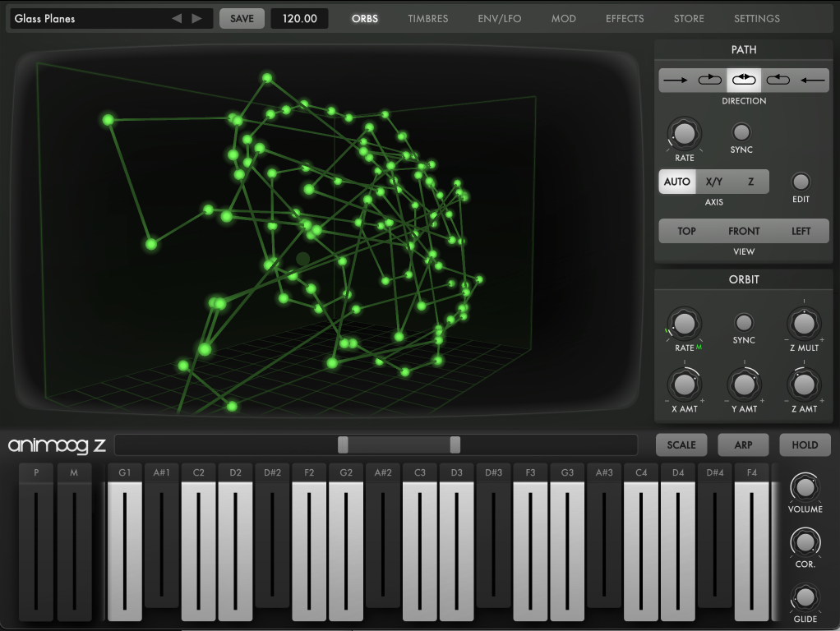Open the Settings tab
840x631 pixels.
(x=757, y=19)
